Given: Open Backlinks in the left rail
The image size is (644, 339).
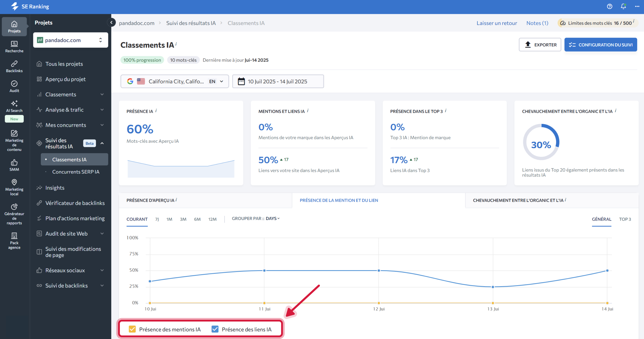Looking at the screenshot, I should click(x=14, y=67).
